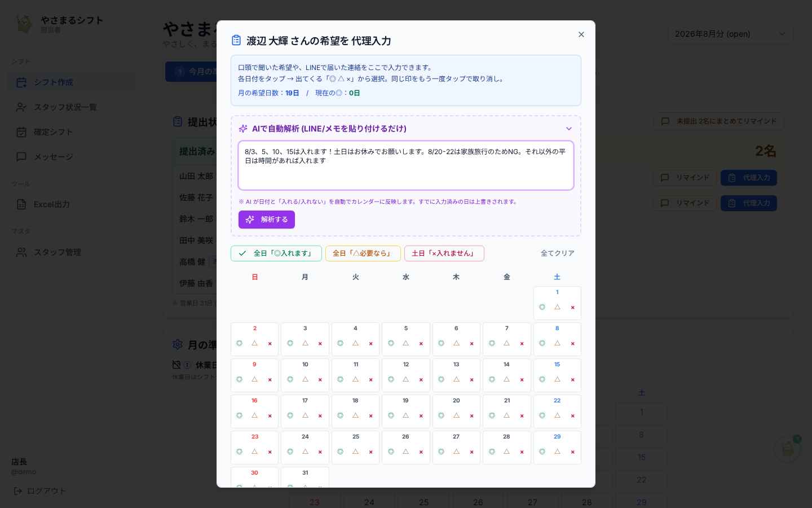Open 確定シフト in the sidebar

tap(71, 132)
